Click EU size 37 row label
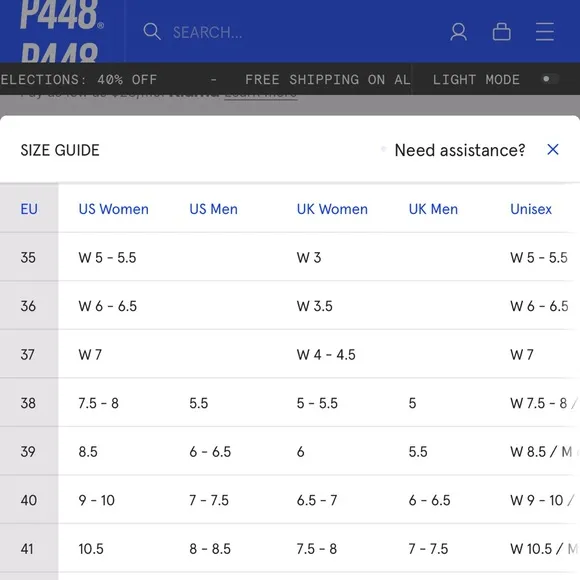This screenshot has height=580, width=580. (x=28, y=354)
